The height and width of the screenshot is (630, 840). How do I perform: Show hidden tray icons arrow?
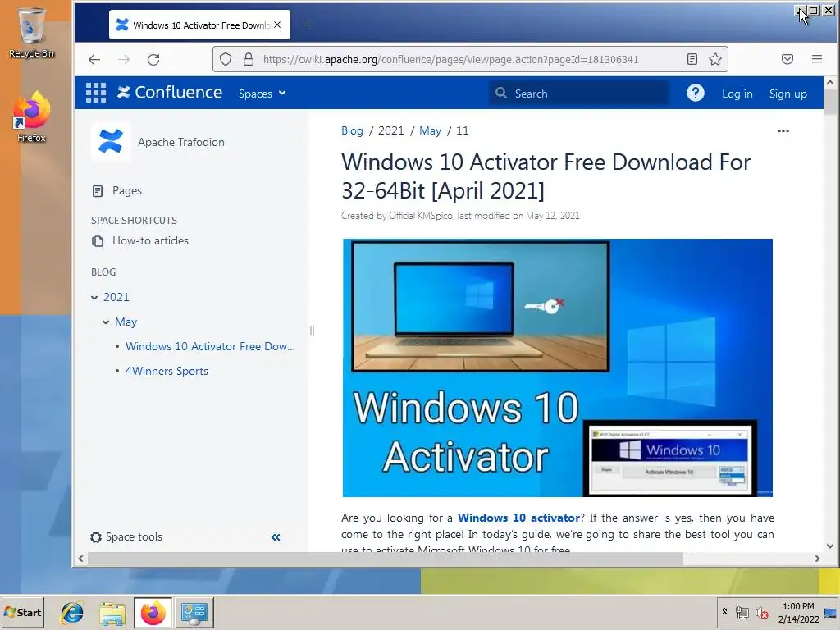pyautogui.click(x=725, y=612)
